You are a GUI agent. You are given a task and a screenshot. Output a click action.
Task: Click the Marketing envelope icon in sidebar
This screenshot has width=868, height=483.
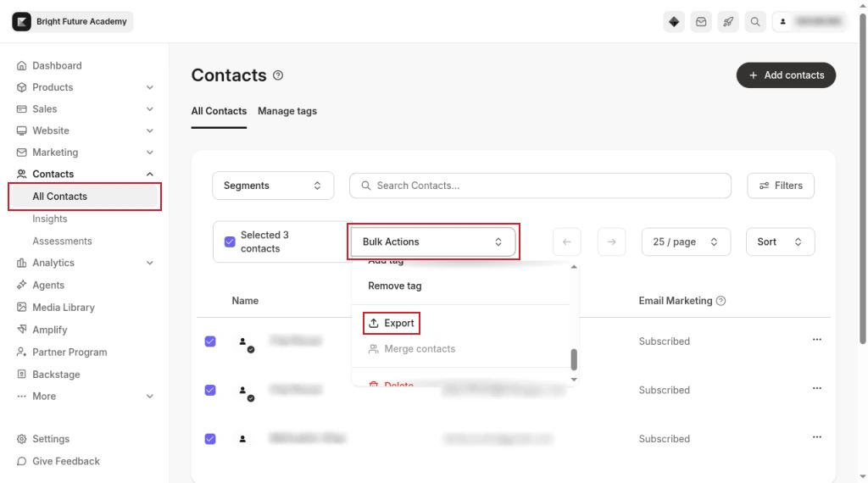click(x=21, y=153)
